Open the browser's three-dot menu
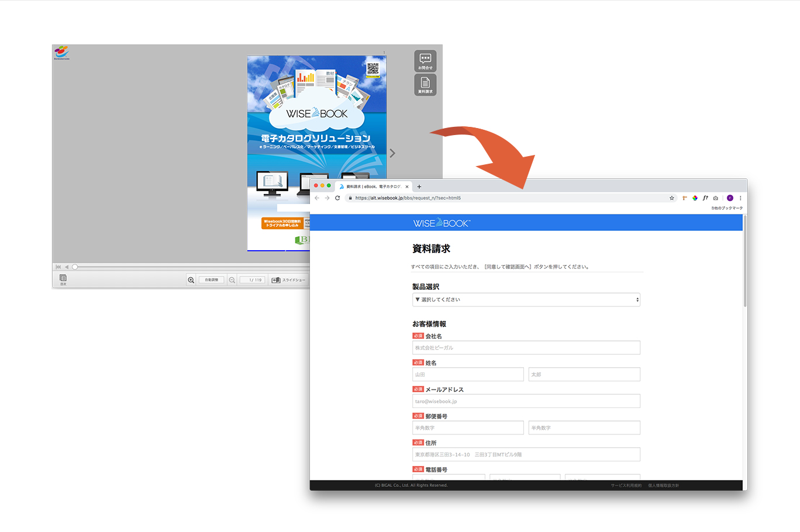Image resolution: width=800 pixels, height=532 pixels. (x=740, y=198)
